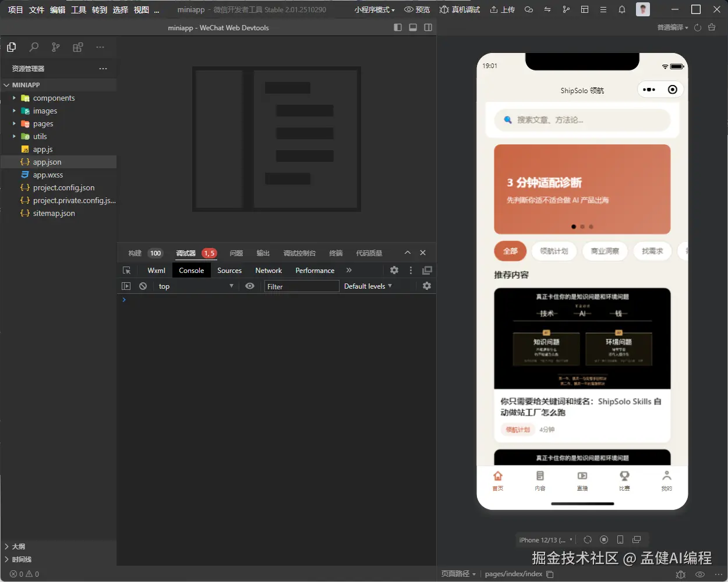
Task: Open the 页面路径 page path dropdown
Action: coord(458,574)
